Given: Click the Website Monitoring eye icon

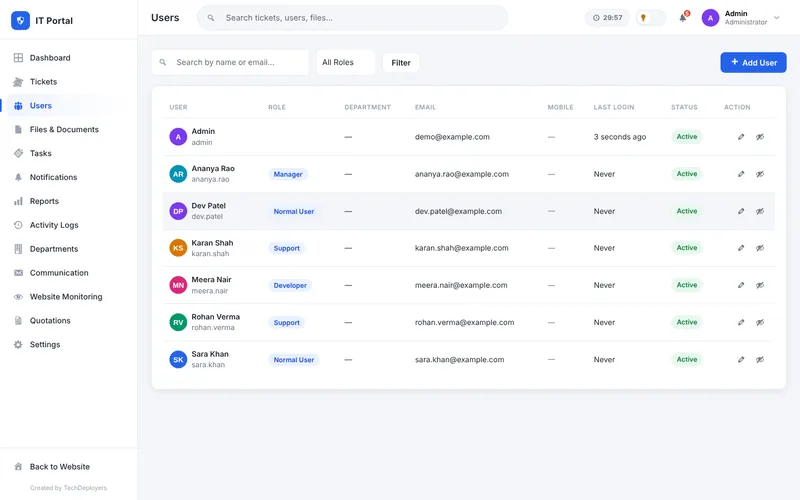Looking at the screenshot, I should pos(18,296).
